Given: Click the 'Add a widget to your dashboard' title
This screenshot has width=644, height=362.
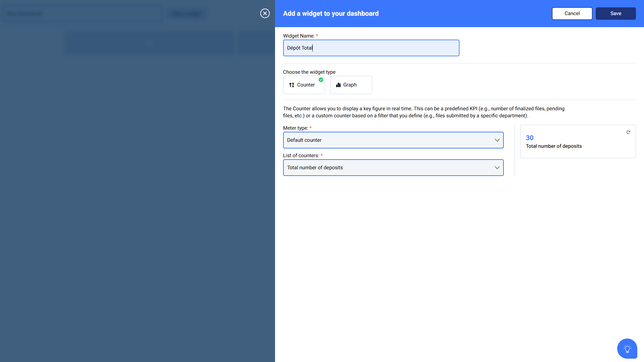Looking at the screenshot, I should (x=331, y=13).
